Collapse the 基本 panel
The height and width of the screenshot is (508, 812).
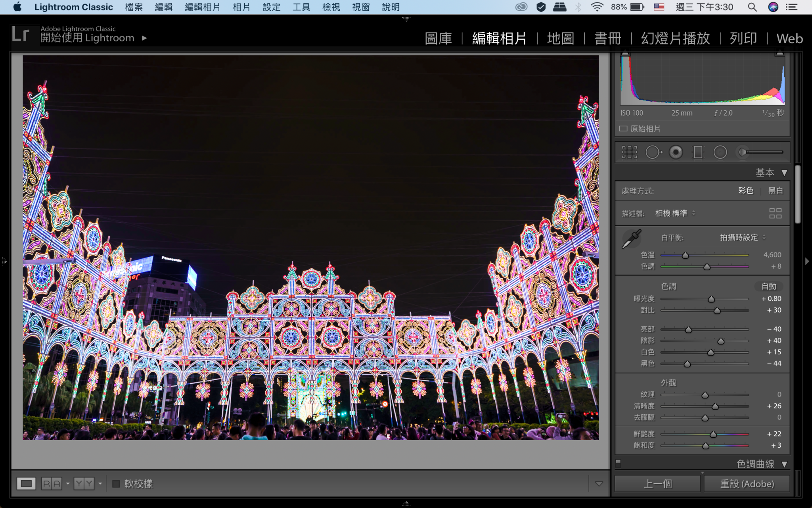tap(784, 173)
